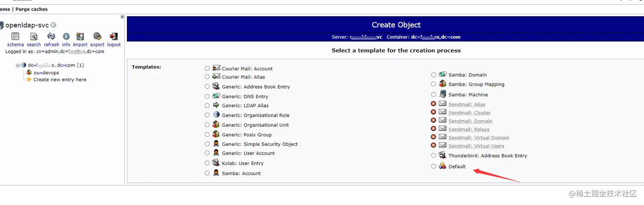The height and width of the screenshot is (205, 644).
Task: Select Samba: Account radio button
Action: tap(207, 173)
